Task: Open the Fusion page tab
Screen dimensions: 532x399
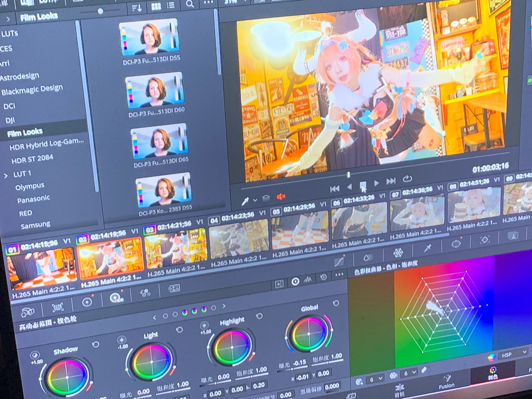Action: pyautogui.click(x=447, y=382)
